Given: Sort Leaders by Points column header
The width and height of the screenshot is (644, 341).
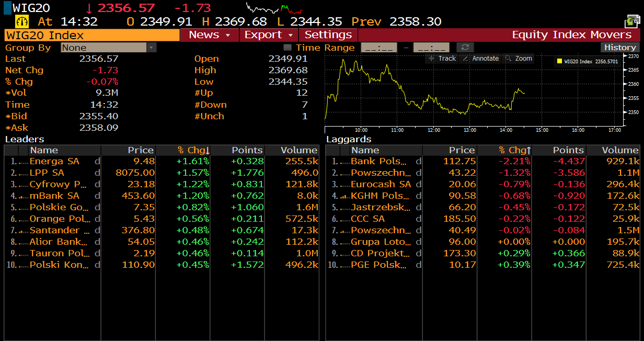Looking at the screenshot, I should (x=238, y=150).
